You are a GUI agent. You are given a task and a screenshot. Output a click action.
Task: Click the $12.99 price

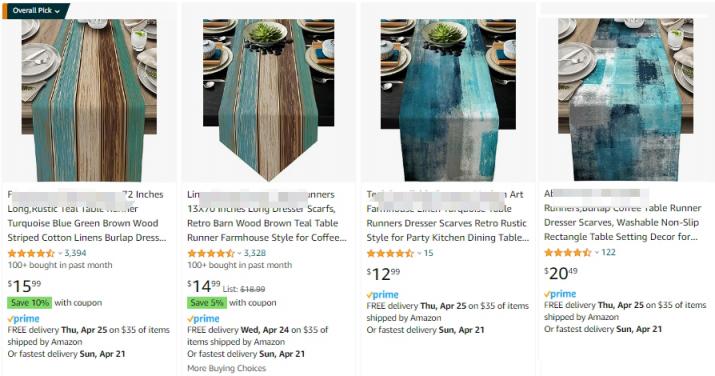(x=383, y=274)
